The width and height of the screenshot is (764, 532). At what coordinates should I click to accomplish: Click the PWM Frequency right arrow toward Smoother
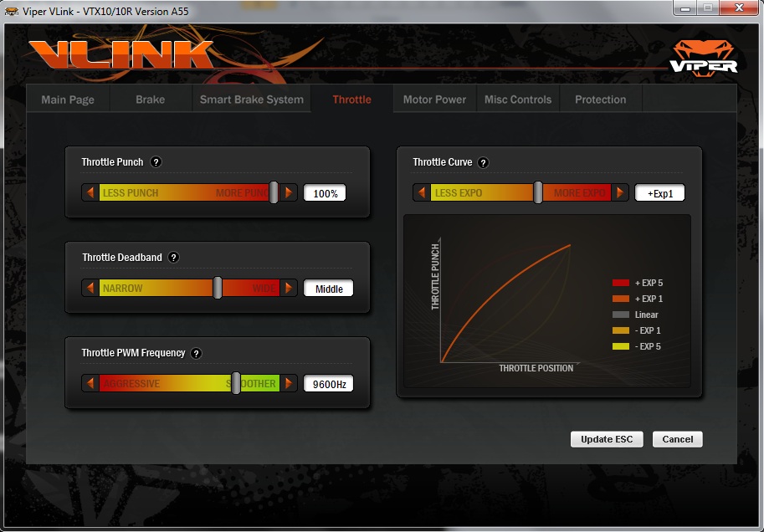coord(289,383)
